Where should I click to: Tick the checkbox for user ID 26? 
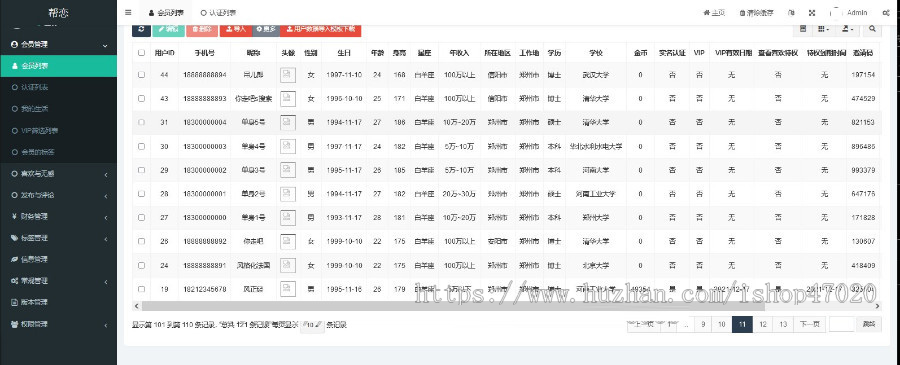pos(141,242)
